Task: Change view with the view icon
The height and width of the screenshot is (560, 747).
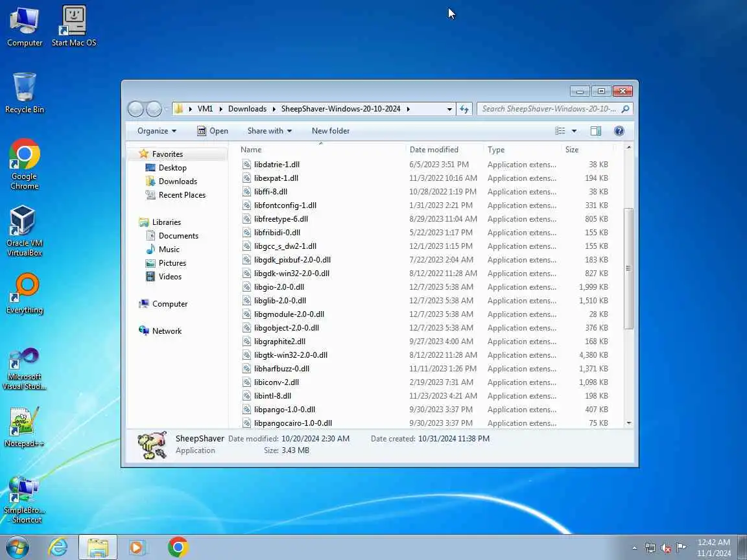Action: point(560,131)
